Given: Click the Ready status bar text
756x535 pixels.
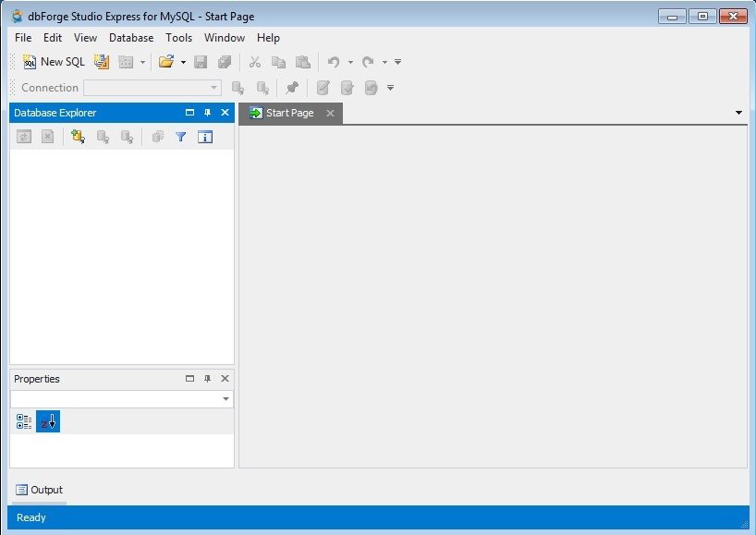Looking at the screenshot, I should 30,517.
